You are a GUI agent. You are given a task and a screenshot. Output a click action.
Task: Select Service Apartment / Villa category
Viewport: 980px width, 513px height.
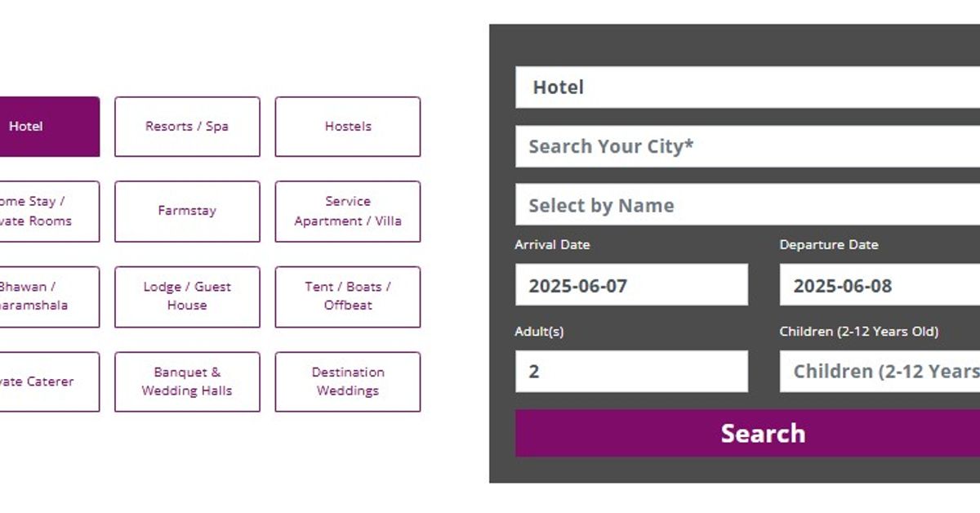click(x=348, y=212)
